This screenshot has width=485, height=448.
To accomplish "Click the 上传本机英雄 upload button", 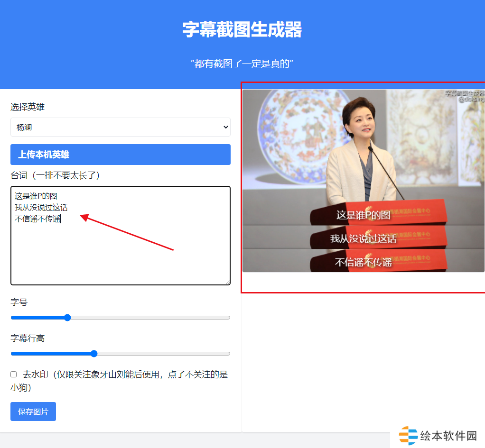I will point(121,155).
